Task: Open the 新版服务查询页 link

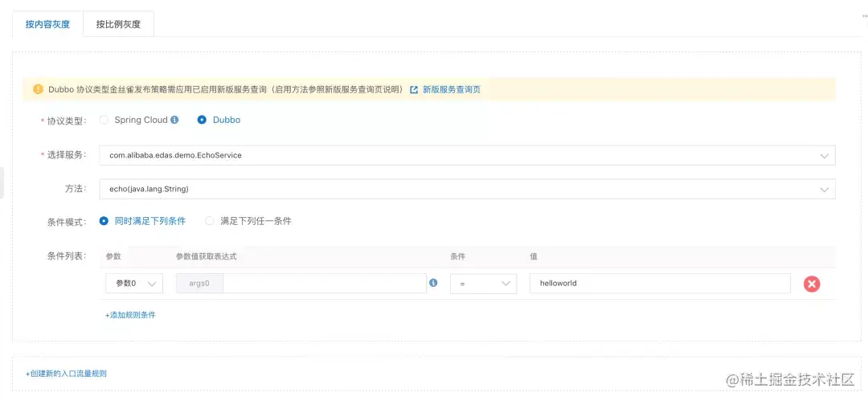Action: point(452,89)
